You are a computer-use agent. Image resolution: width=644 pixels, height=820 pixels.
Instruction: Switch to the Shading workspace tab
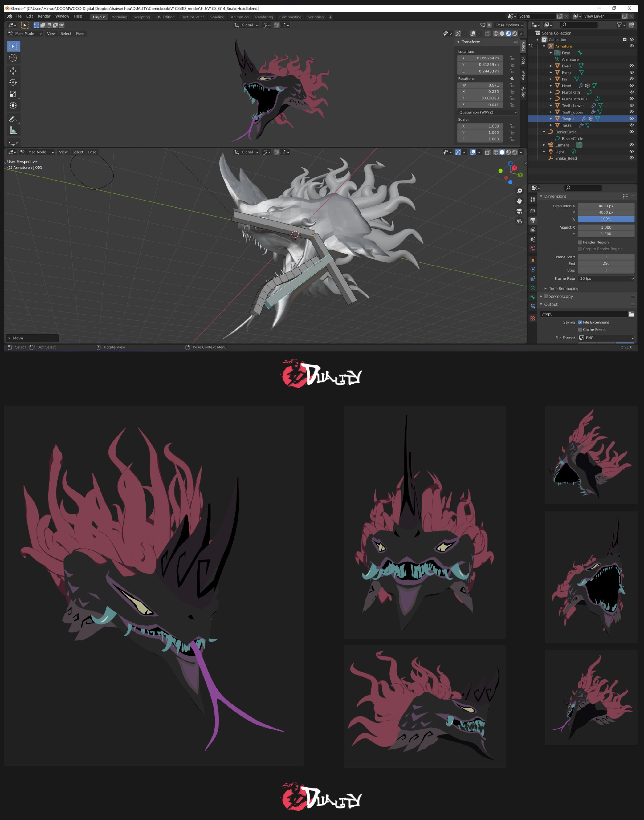(217, 17)
